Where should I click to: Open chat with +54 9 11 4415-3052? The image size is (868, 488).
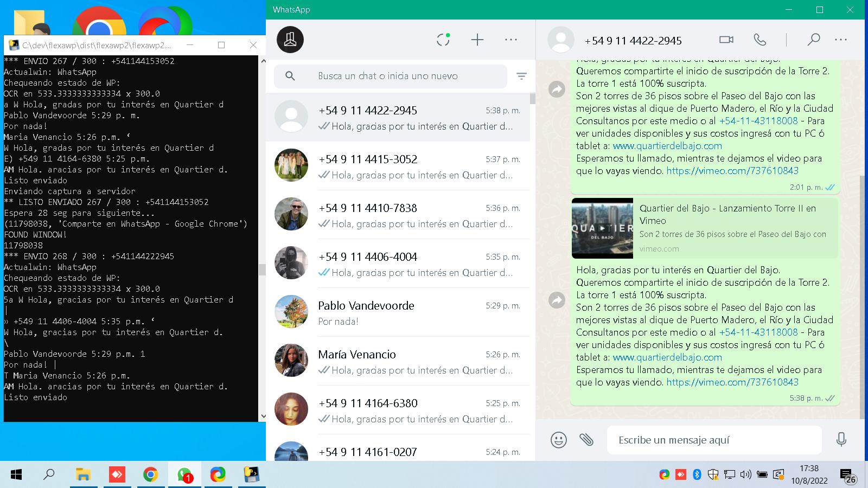(398, 166)
